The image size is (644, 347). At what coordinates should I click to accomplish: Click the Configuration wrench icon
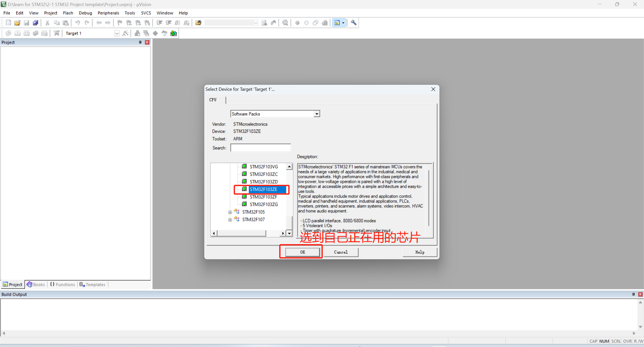click(x=354, y=23)
